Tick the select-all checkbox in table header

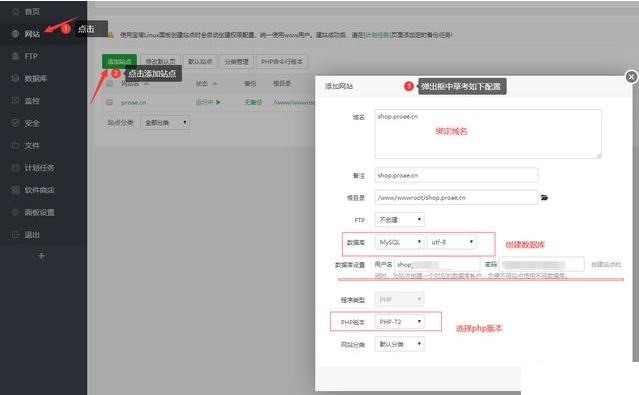pyautogui.click(x=109, y=84)
